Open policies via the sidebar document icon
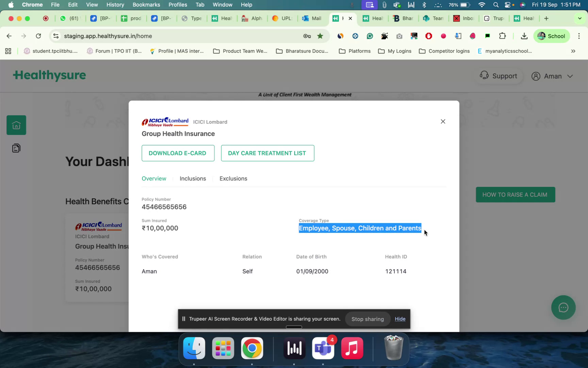 (16, 148)
